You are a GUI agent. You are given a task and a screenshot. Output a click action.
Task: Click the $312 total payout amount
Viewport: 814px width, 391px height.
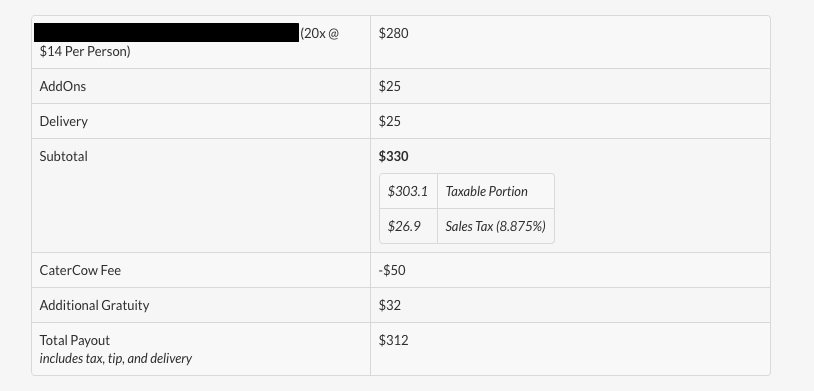point(394,340)
